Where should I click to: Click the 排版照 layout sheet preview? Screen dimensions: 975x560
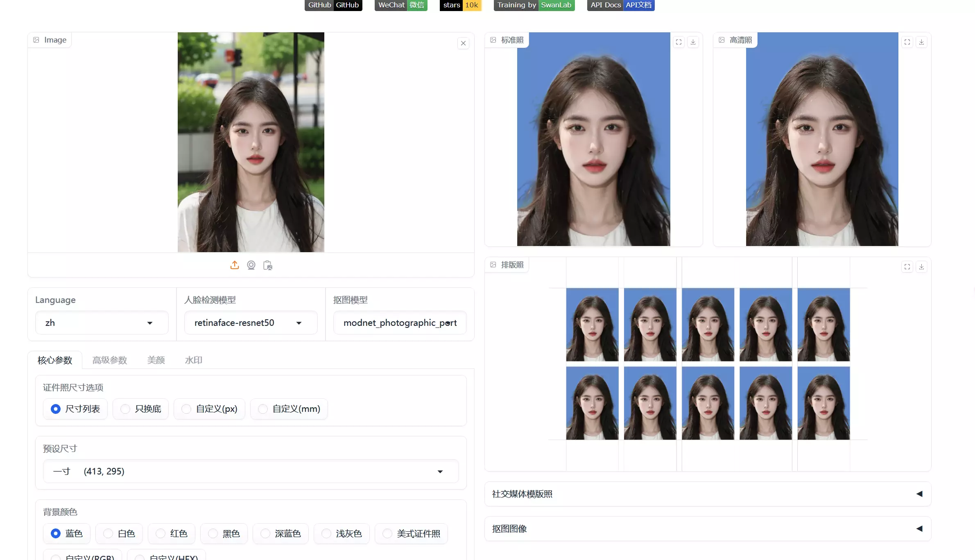coord(708,364)
